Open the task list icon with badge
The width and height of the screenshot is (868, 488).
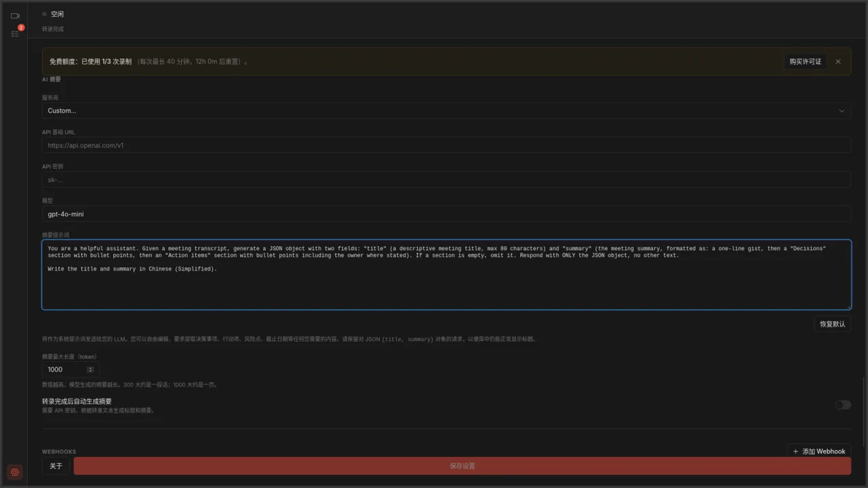[x=15, y=33]
